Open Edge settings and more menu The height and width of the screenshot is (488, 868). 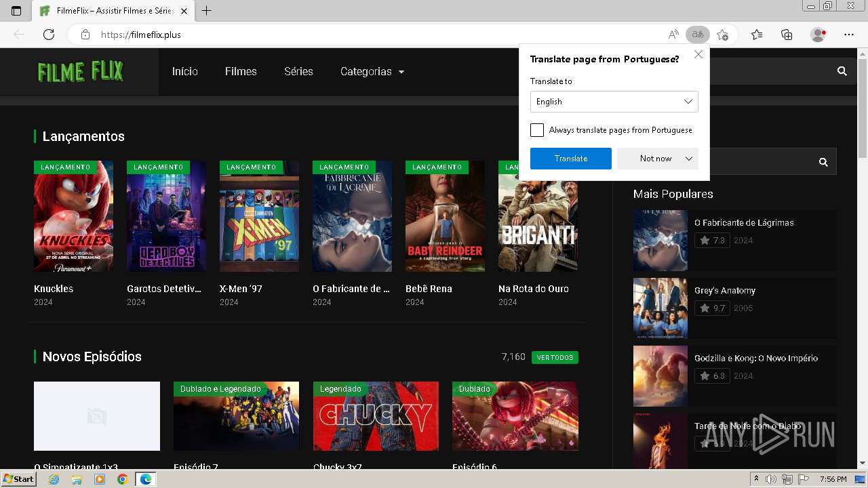pos(849,35)
